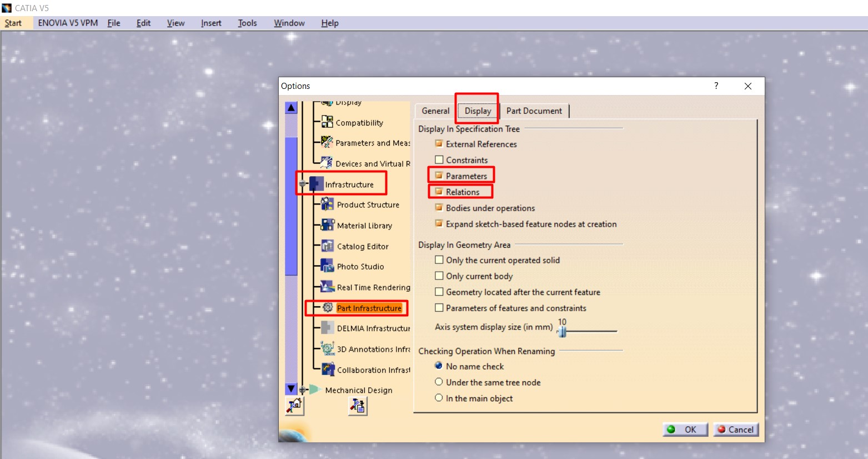Image resolution: width=868 pixels, height=459 pixels.
Task: Select the Compatibility tree item
Action: (359, 123)
